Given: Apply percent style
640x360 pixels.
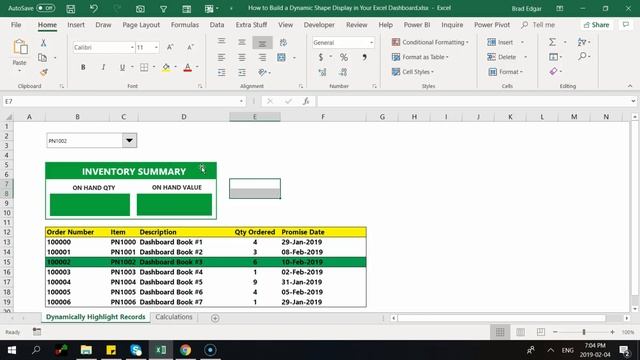Looking at the screenshot, I should pyautogui.click(x=344, y=58).
